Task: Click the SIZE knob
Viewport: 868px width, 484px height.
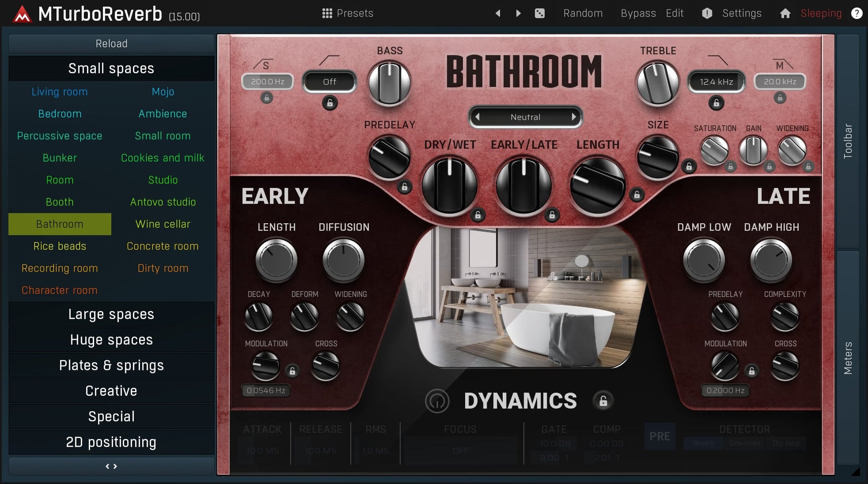Action: 658,156
